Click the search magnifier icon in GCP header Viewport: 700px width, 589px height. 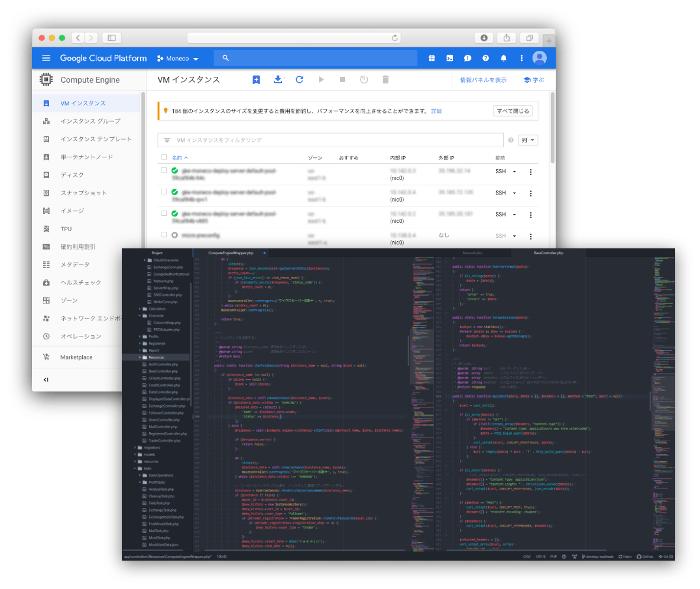point(225,58)
